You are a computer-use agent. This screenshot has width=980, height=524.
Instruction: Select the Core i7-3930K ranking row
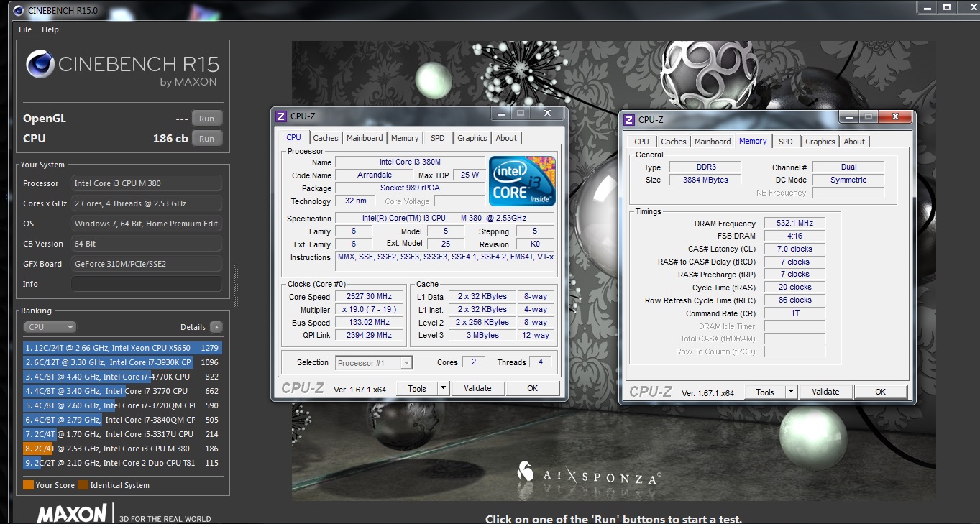click(x=122, y=362)
